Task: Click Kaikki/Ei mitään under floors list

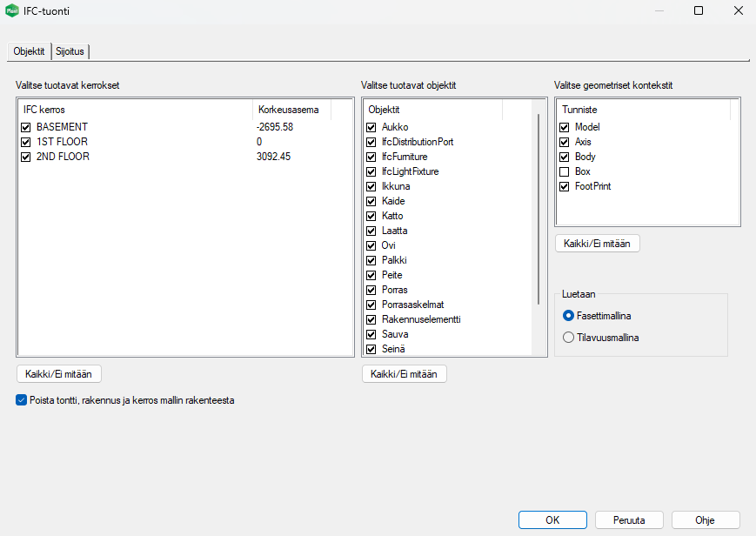Action: pyautogui.click(x=59, y=373)
